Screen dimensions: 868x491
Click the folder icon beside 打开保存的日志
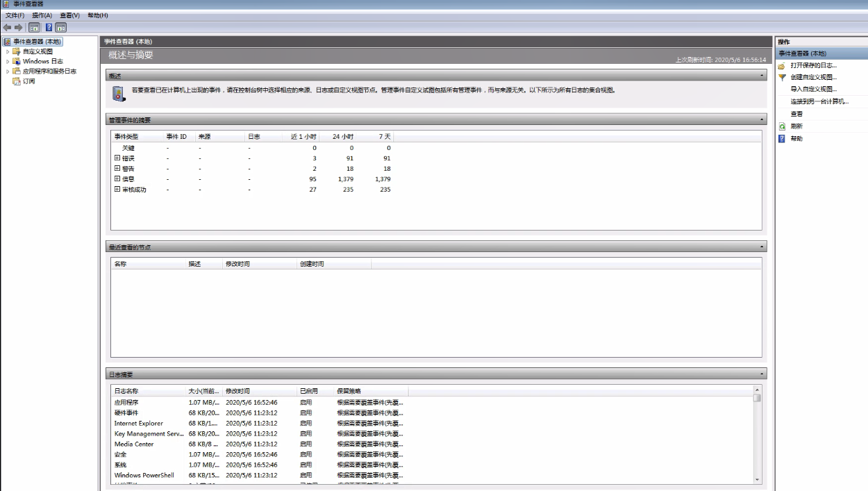[x=782, y=65]
